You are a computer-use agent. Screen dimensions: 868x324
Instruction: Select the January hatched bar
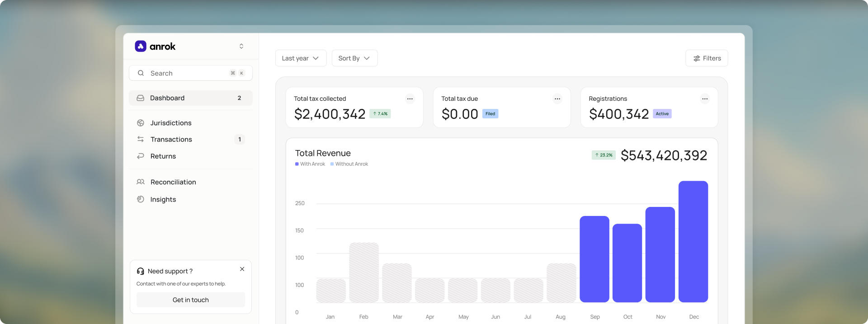coord(331,291)
